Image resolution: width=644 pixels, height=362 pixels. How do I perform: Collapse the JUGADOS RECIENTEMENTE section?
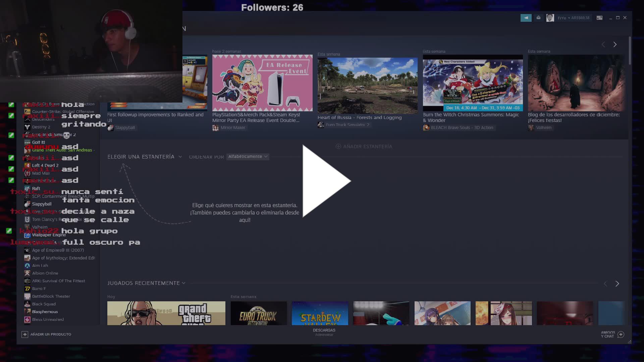183,283
